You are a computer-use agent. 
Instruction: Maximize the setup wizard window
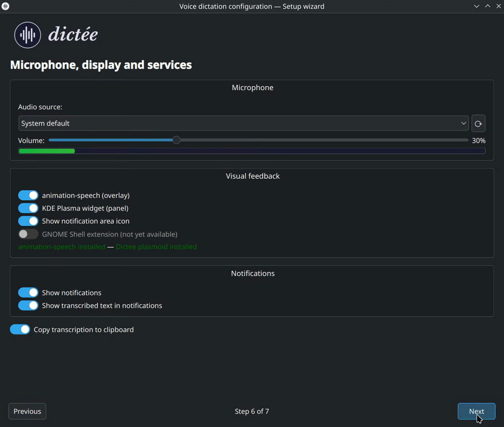pos(488,6)
